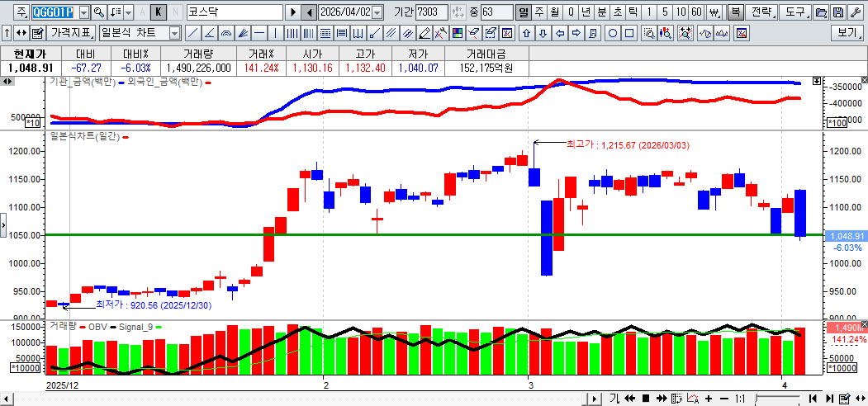Toggle the K market button
Screen dimensions: 868x406
pos(159,12)
